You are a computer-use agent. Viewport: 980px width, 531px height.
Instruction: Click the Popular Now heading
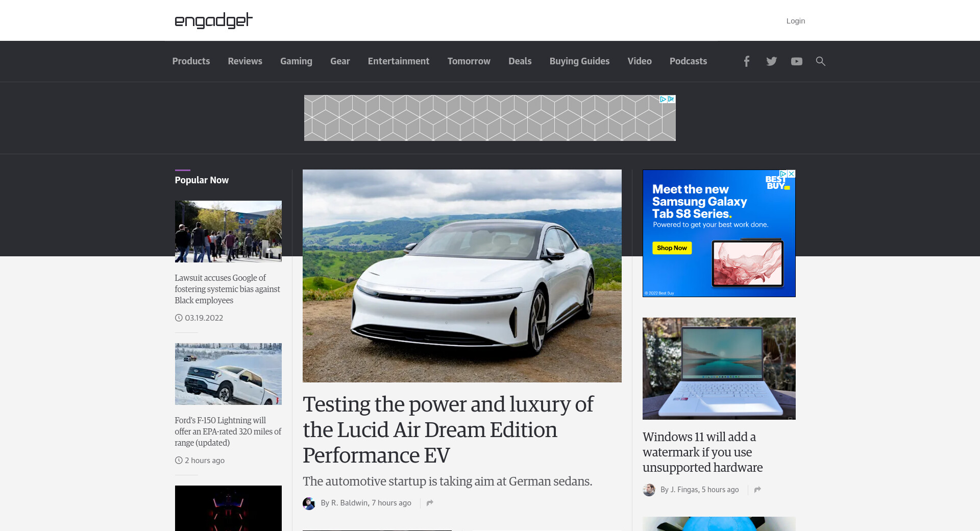pyautogui.click(x=202, y=180)
